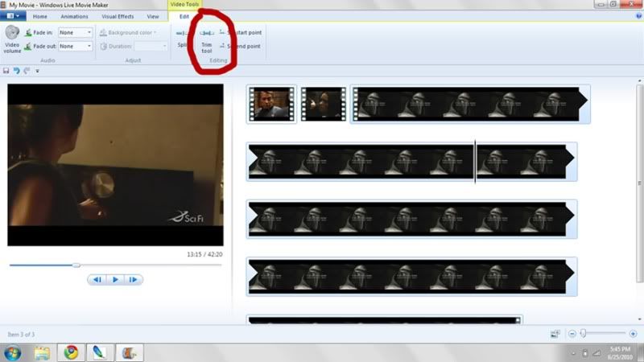Expand the Quick Access Toolbar customize arrow

pyautogui.click(x=37, y=71)
